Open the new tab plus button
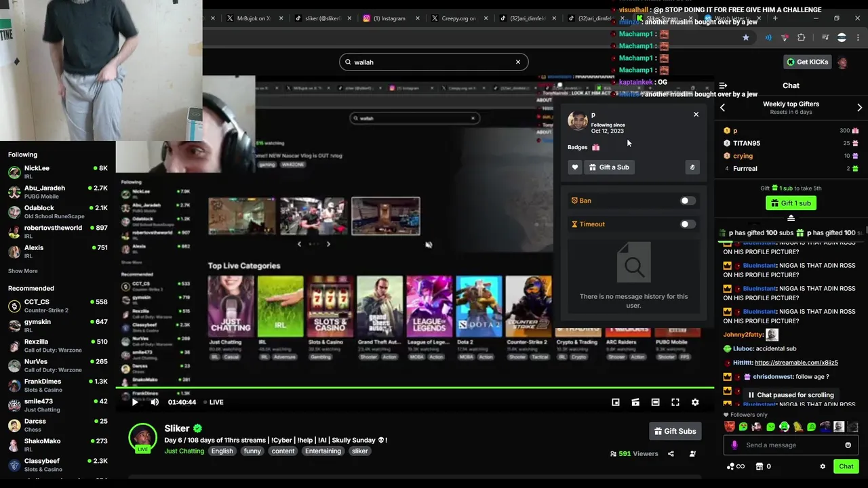This screenshot has height=488, width=868. coord(775,18)
